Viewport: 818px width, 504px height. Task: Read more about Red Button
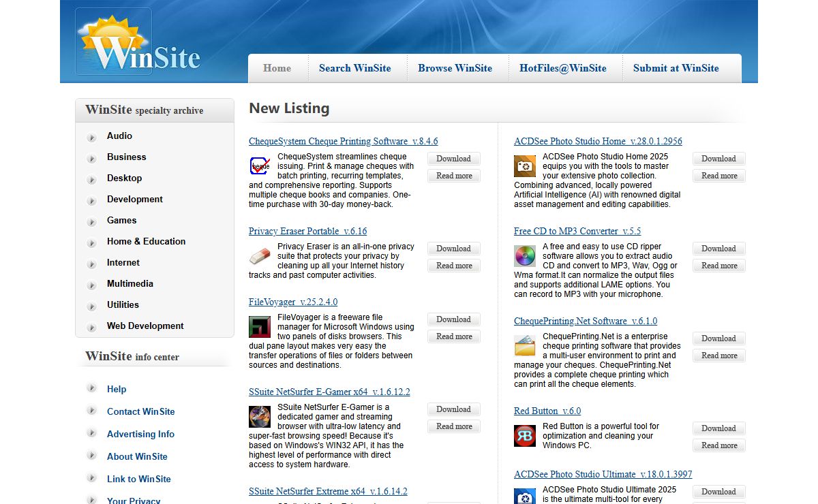(719, 445)
